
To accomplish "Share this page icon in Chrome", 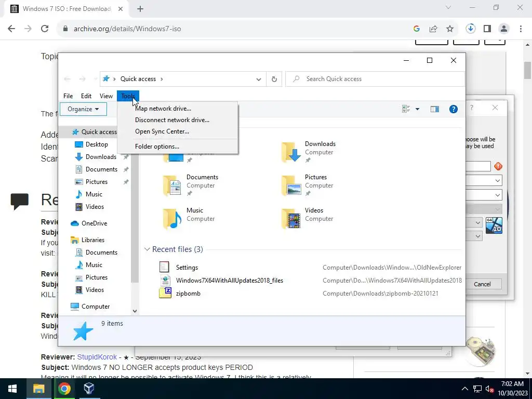I will coord(433,29).
